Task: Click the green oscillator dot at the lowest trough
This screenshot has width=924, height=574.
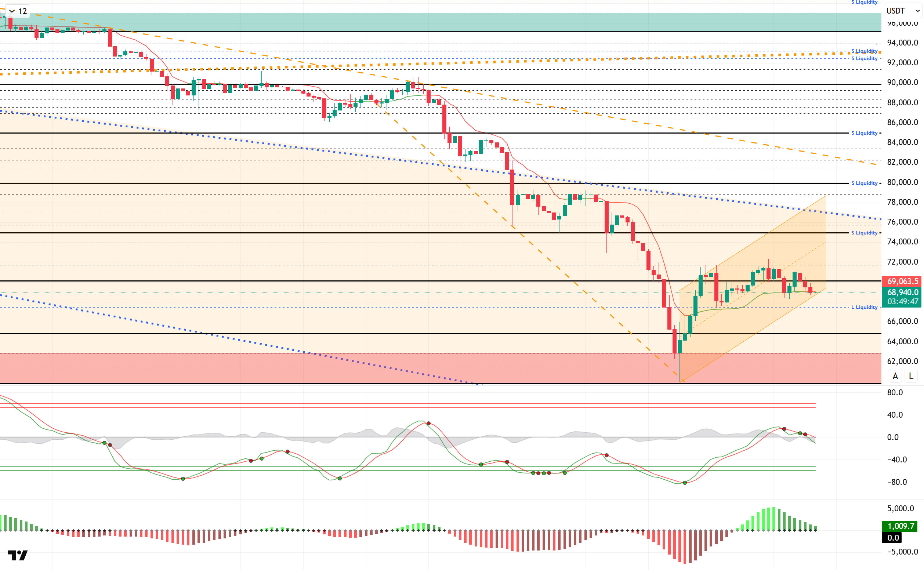Action: pos(685,483)
